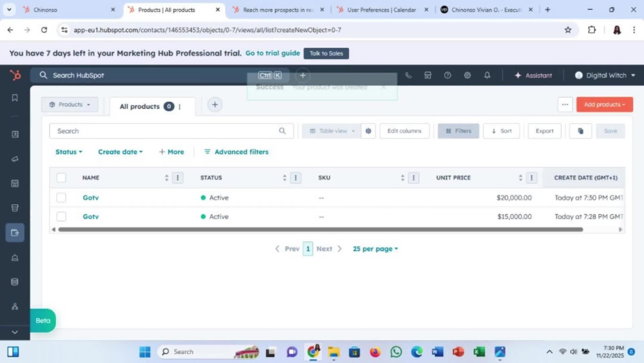Expand the Create date filter dropdown
Viewport: 644px width, 363px height.
click(120, 152)
